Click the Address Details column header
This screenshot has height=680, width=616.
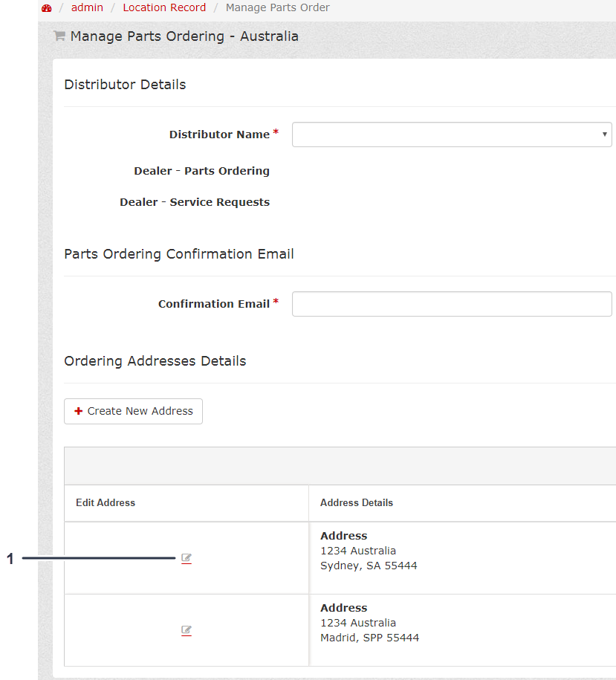pos(357,503)
